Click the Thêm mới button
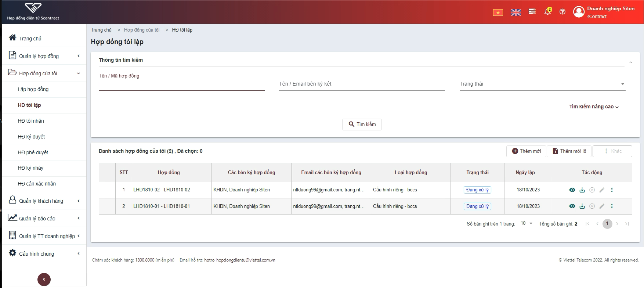 (527, 151)
